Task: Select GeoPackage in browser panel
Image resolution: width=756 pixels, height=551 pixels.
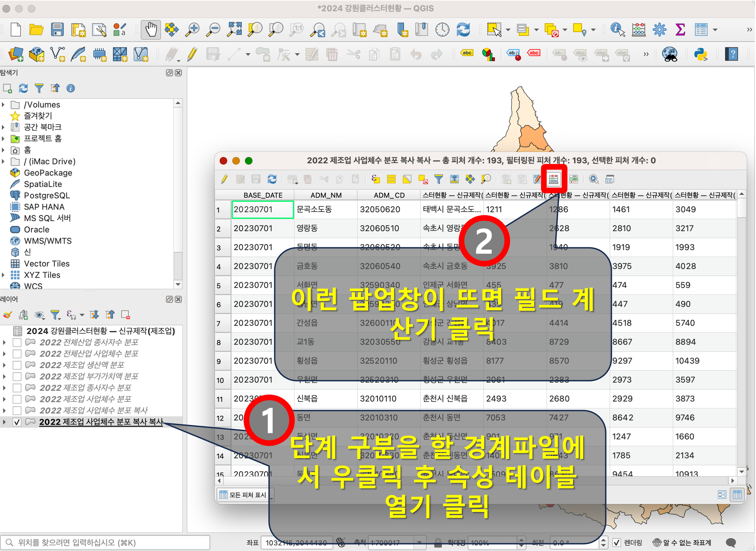Action: click(48, 173)
